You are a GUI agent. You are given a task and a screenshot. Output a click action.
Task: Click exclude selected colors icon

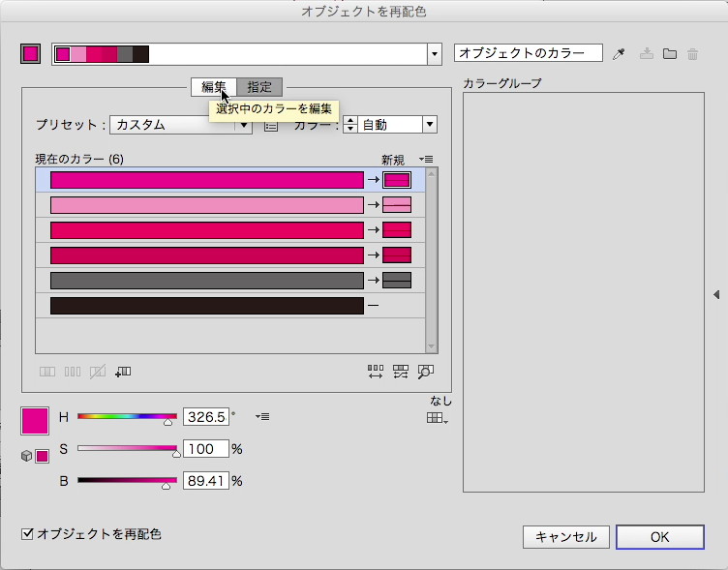98,372
